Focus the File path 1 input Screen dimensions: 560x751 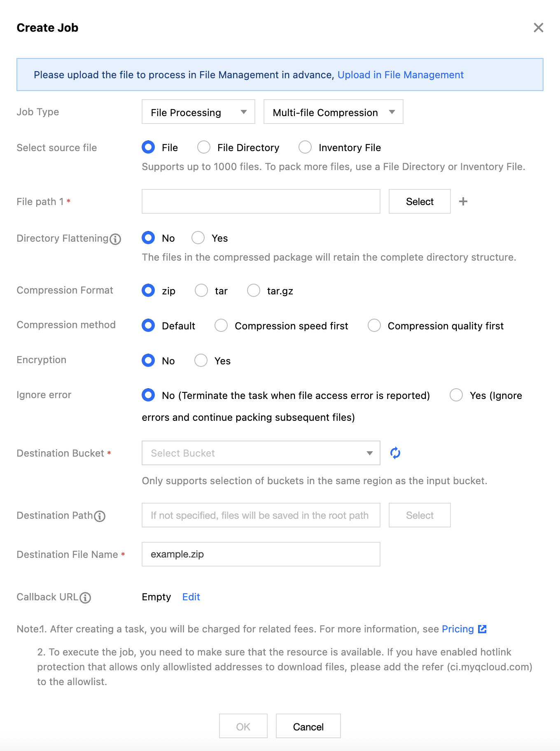[261, 201]
